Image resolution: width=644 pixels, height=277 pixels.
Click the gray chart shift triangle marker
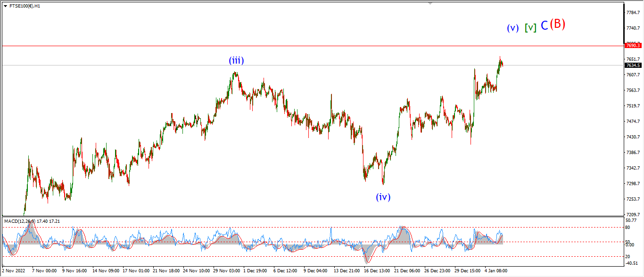tap(430, 3)
